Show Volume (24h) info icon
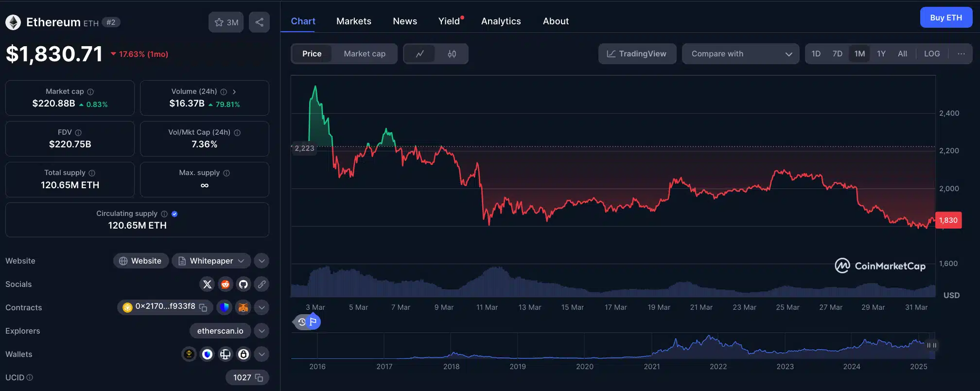 [x=224, y=92]
